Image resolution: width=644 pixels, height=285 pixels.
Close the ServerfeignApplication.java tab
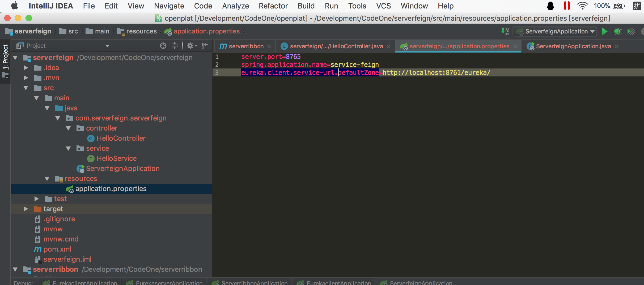pyautogui.click(x=617, y=46)
